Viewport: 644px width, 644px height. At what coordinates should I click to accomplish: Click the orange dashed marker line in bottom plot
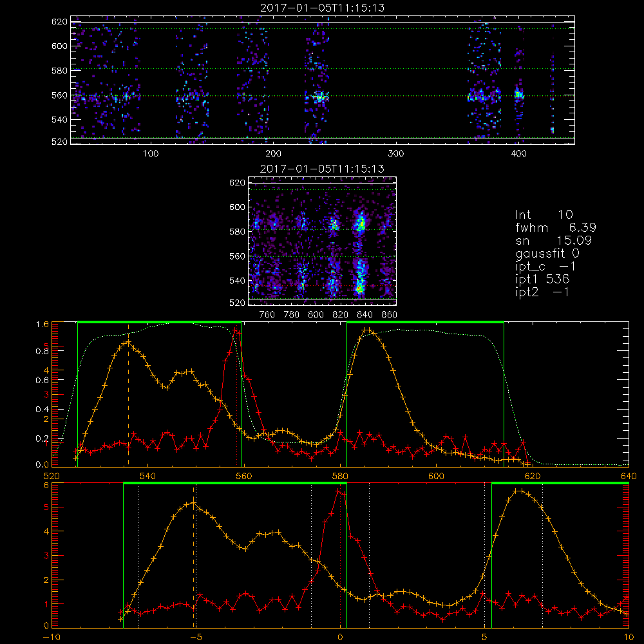[193, 555]
